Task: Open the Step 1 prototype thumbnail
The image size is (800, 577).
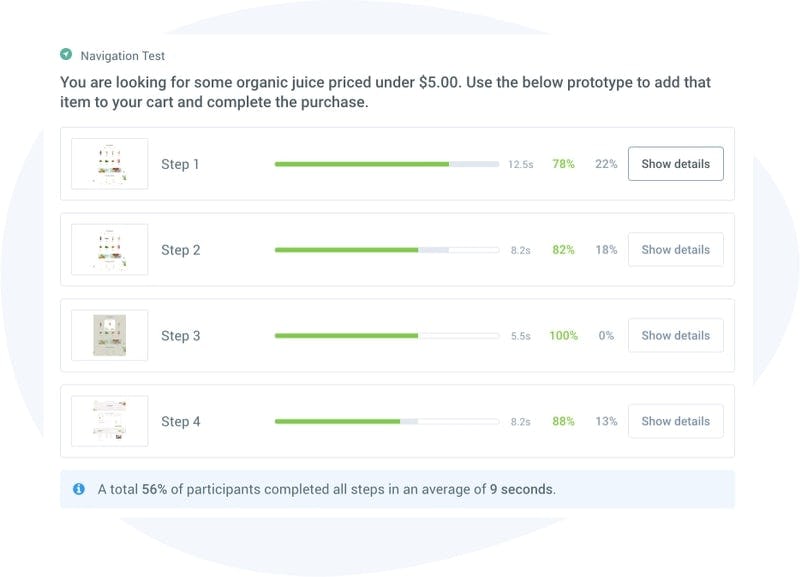Action: [x=110, y=164]
